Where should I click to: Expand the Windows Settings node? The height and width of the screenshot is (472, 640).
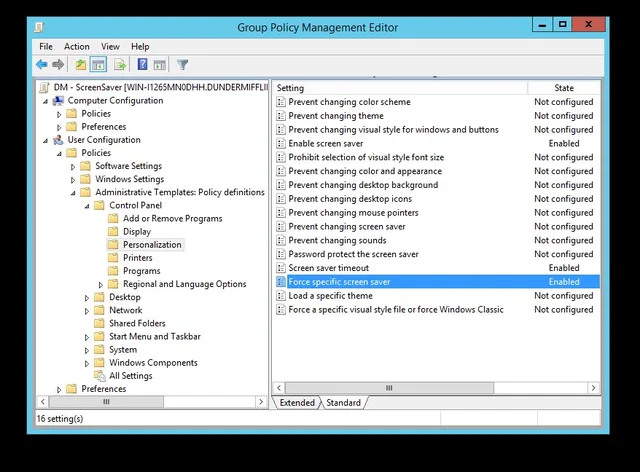point(73,180)
